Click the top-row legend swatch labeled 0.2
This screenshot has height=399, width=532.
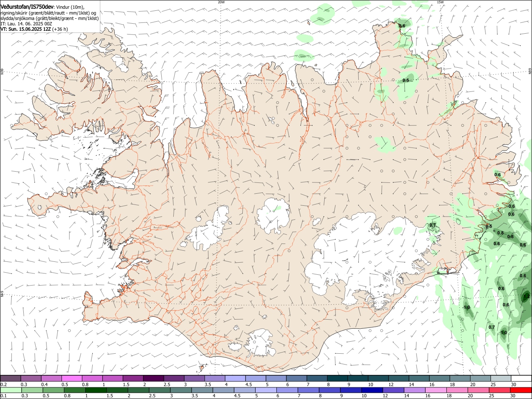10,378
